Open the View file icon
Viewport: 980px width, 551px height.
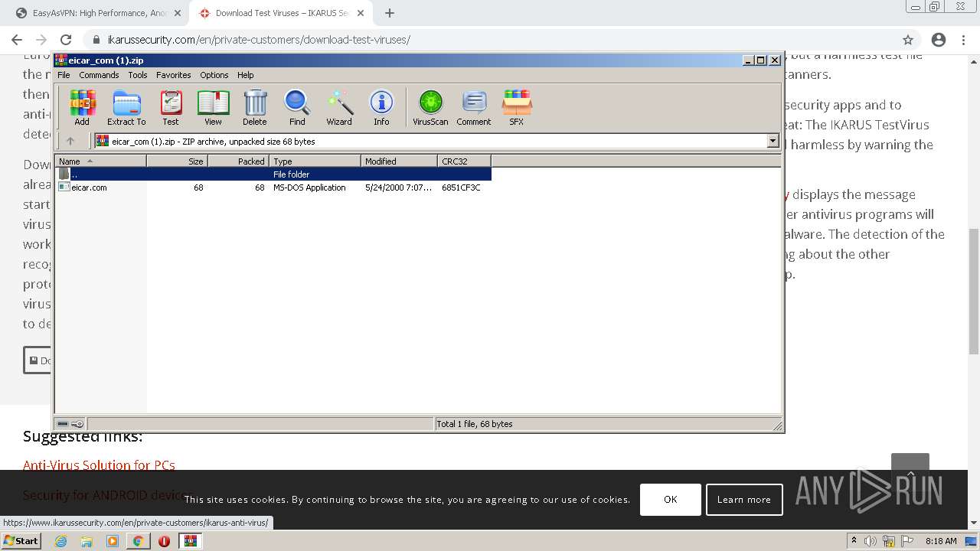tap(213, 107)
